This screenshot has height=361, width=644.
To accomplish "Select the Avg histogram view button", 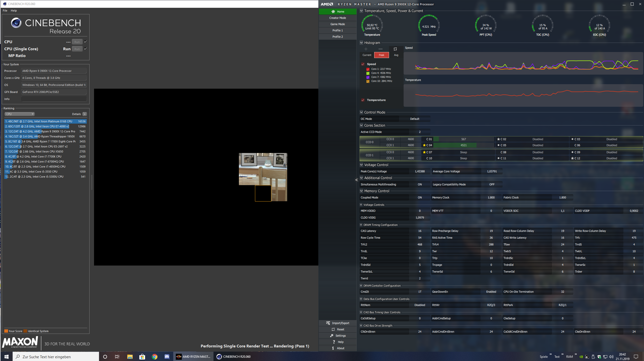I will tap(396, 55).
